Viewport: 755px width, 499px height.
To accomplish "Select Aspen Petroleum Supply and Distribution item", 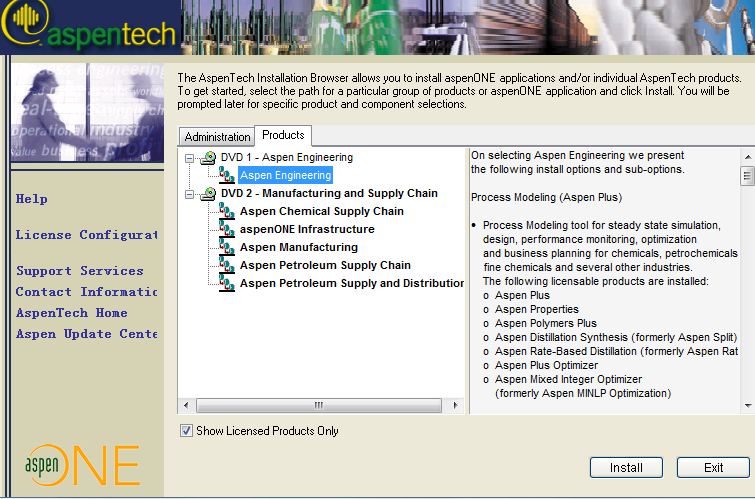I will click(x=352, y=283).
